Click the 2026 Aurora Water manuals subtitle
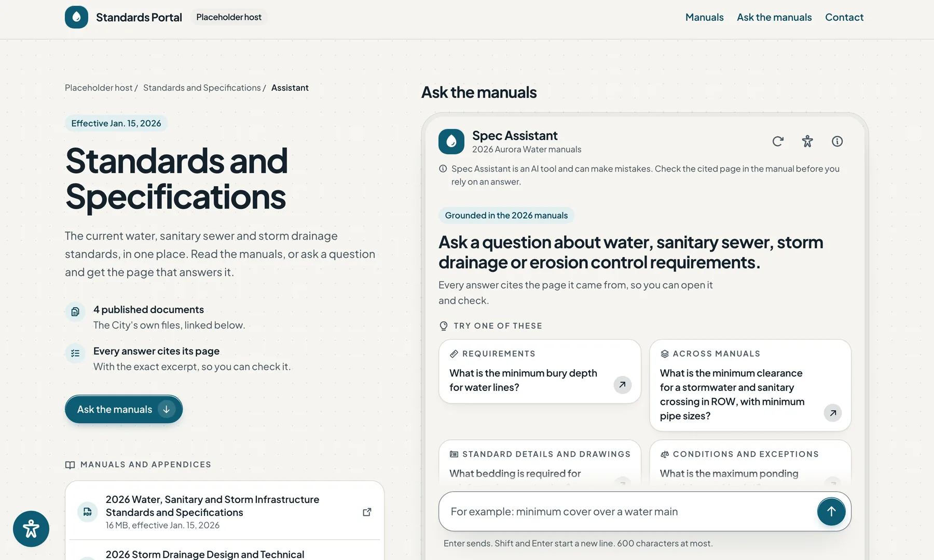The height and width of the screenshot is (560, 934). 527,149
